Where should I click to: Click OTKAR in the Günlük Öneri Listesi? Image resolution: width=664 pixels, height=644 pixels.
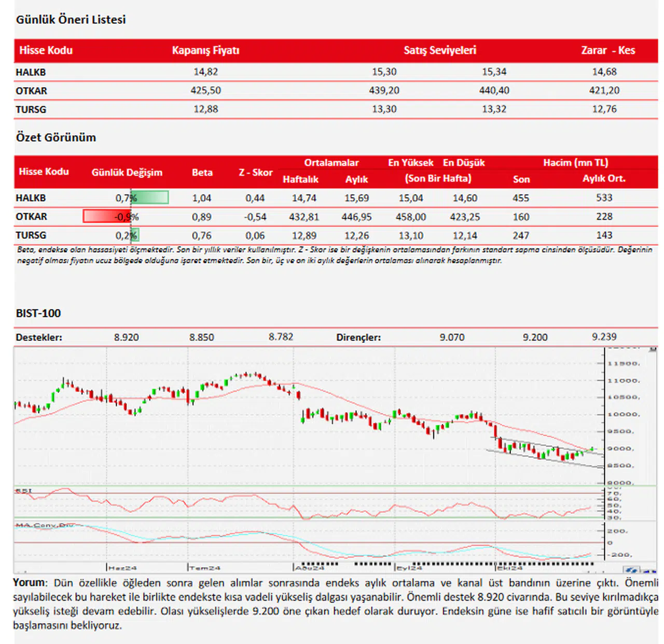(x=31, y=91)
